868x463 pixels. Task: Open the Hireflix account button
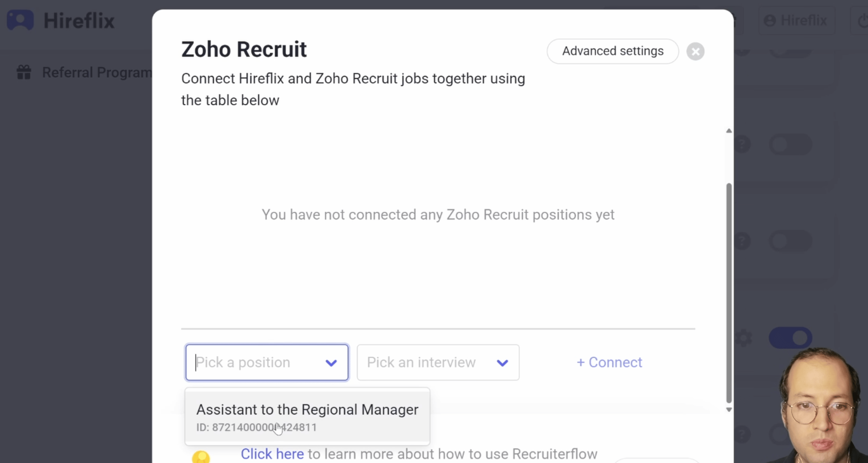tap(796, 20)
